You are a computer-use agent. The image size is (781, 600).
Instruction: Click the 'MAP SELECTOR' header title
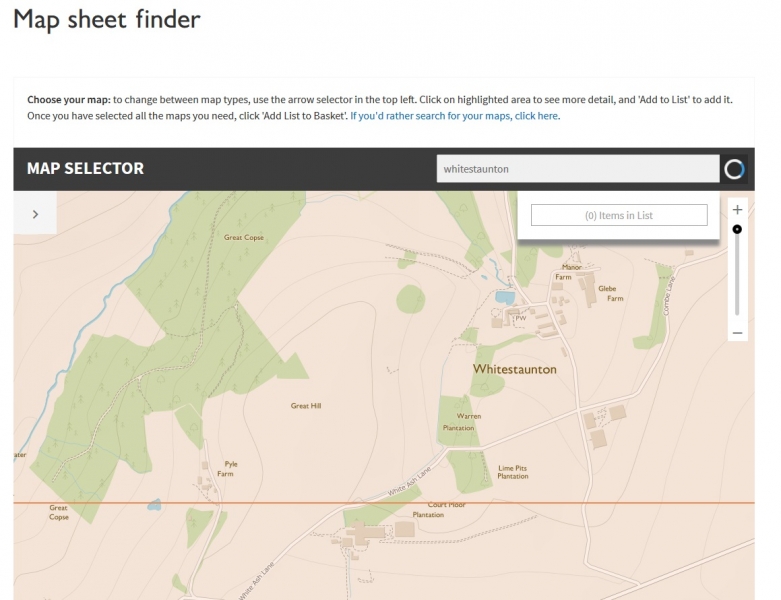pyautogui.click(x=85, y=168)
